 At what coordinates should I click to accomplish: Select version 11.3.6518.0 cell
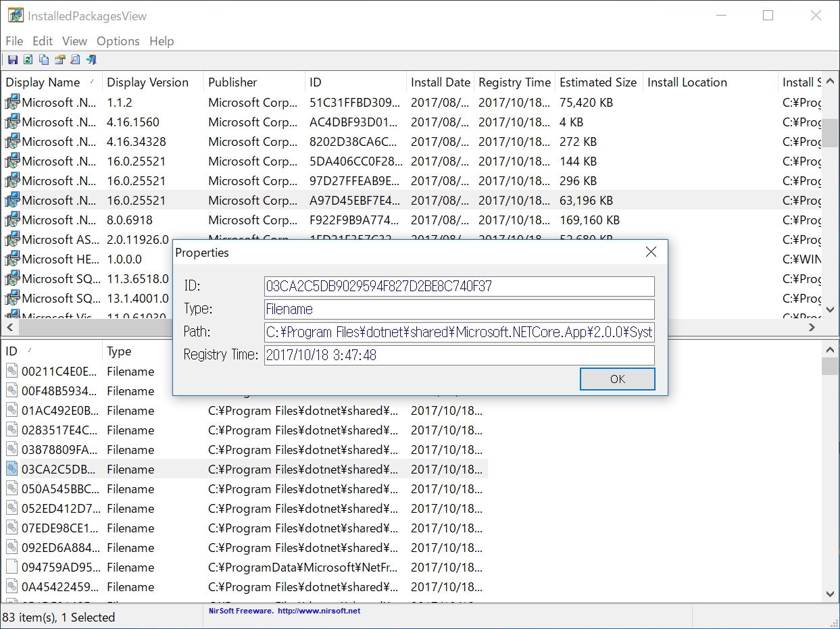[138, 278]
